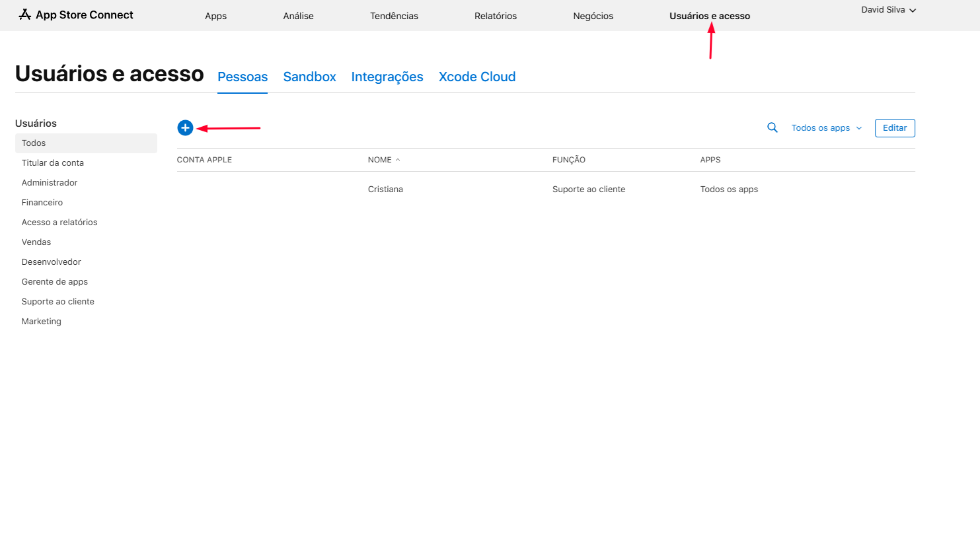Image resolution: width=980 pixels, height=558 pixels.
Task: Select the Pessoas tab
Action: [243, 77]
